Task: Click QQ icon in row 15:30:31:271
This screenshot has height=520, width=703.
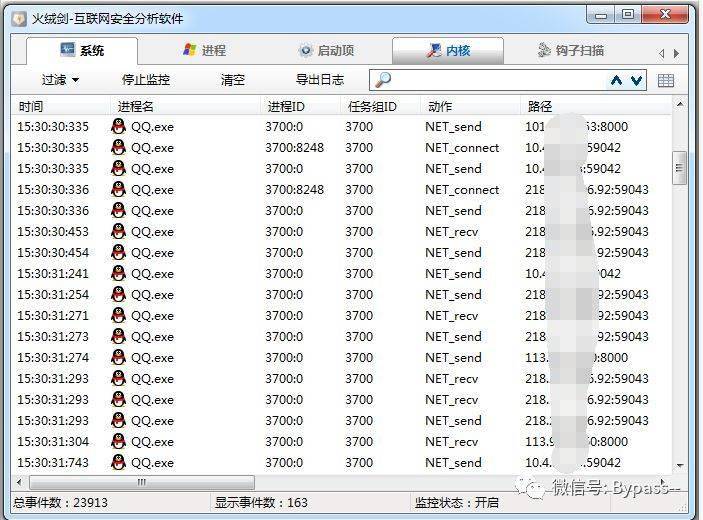Action: click(x=118, y=316)
